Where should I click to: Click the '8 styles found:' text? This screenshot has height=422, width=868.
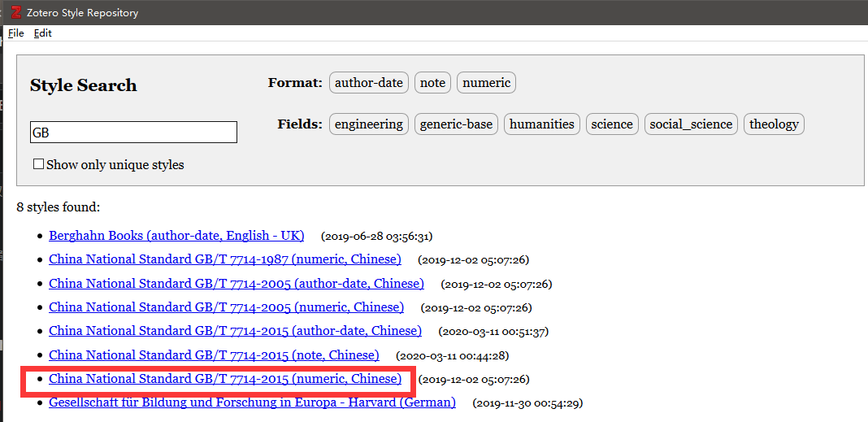pyautogui.click(x=59, y=207)
